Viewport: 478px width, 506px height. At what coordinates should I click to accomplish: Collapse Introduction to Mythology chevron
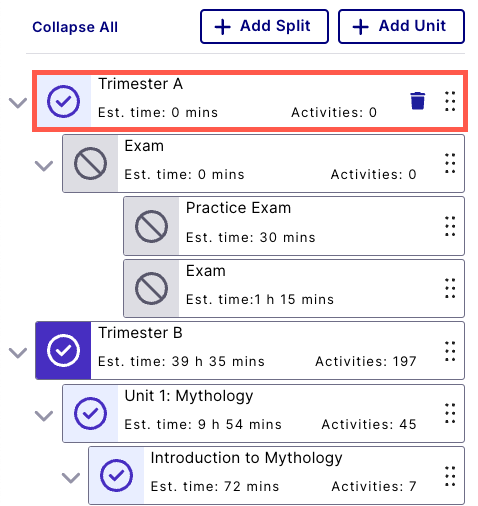71,477
